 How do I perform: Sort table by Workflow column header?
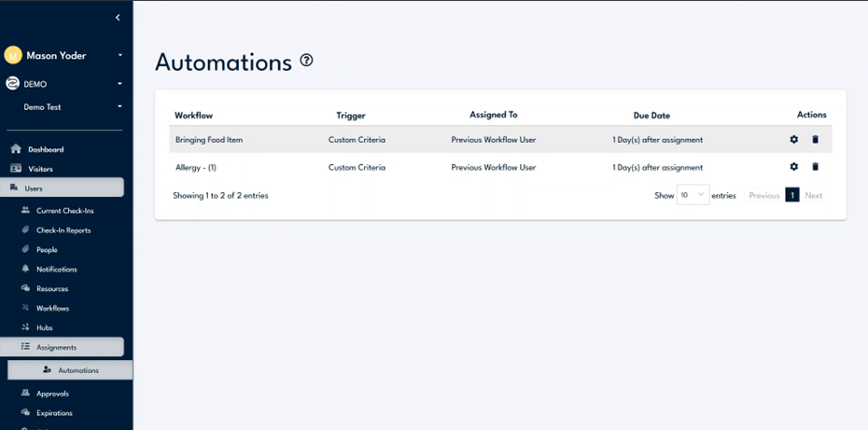click(x=193, y=116)
